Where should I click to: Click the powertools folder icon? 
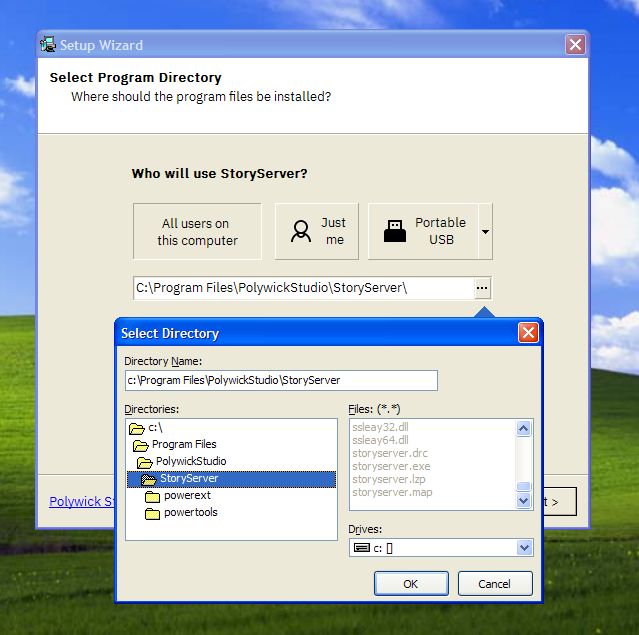[x=152, y=514]
